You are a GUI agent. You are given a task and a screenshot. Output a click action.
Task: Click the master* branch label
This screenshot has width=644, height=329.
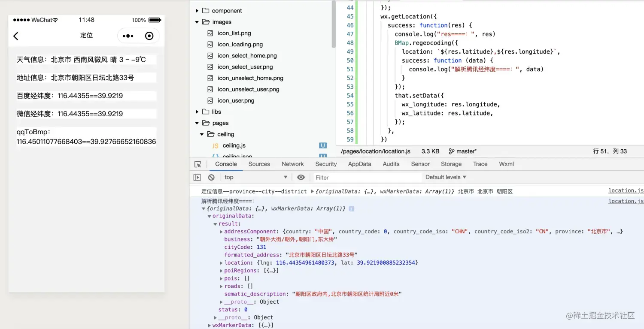(466, 151)
